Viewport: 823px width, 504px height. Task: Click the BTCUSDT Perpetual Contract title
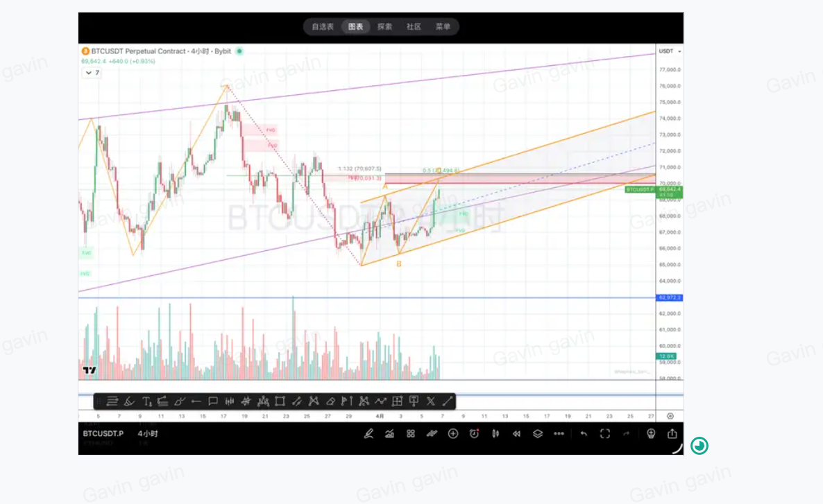coord(139,51)
